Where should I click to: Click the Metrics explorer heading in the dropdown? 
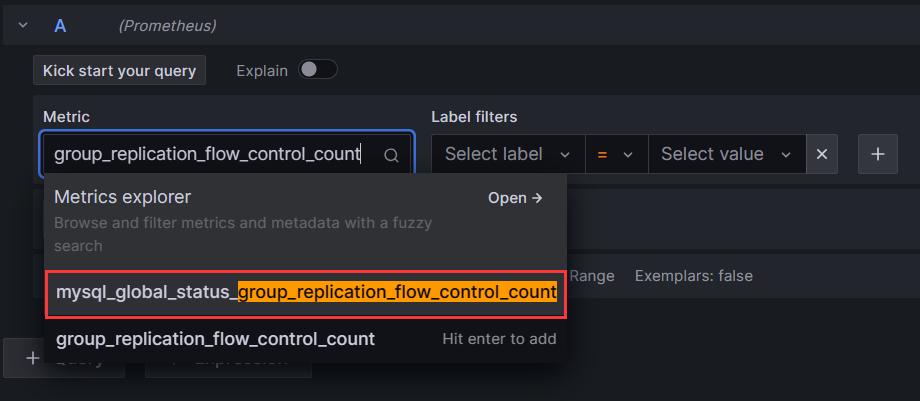pyautogui.click(x=122, y=197)
